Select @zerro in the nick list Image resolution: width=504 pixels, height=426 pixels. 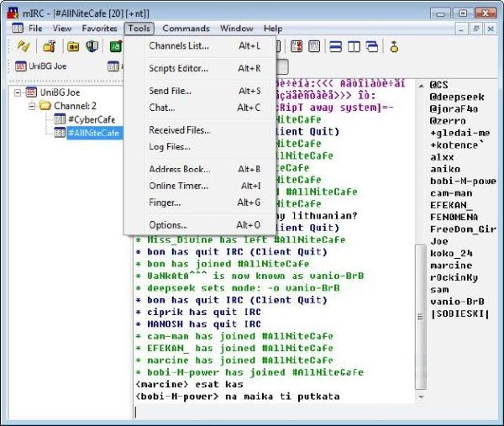coord(448,121)
